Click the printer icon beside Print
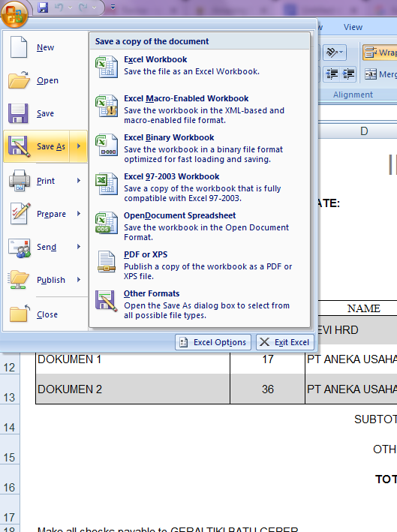This screenshot has height=532, width=397. [x=20, y=181]
